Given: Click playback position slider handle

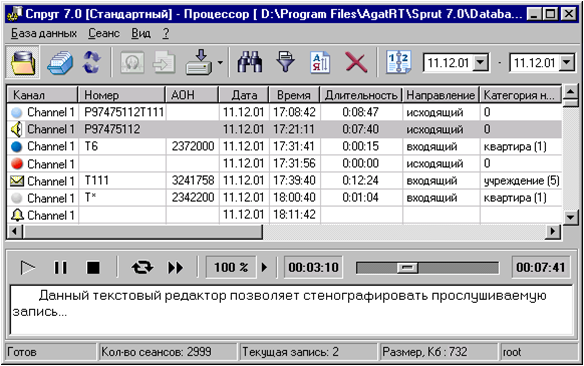Looking at the screenshot, I should pos(407,268).
